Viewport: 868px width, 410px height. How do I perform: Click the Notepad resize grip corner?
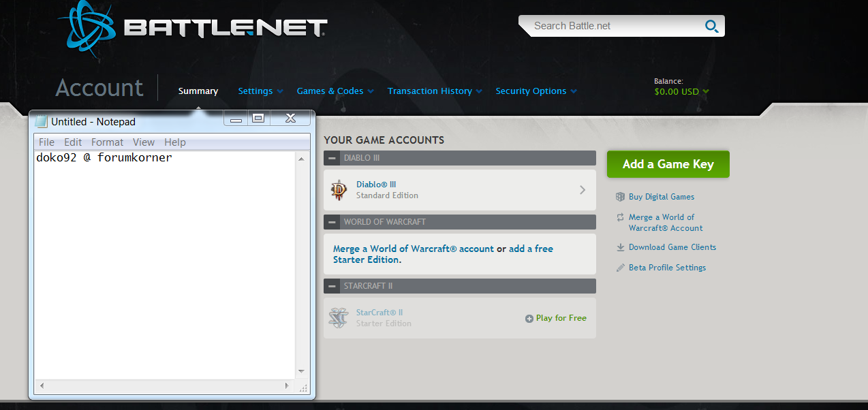click(x=303, y=387)
